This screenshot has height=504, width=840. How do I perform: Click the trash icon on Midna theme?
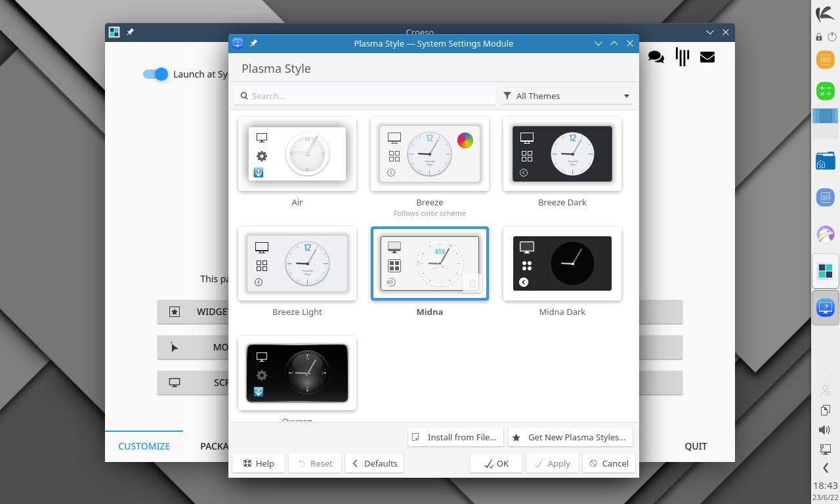coord(472,283)
